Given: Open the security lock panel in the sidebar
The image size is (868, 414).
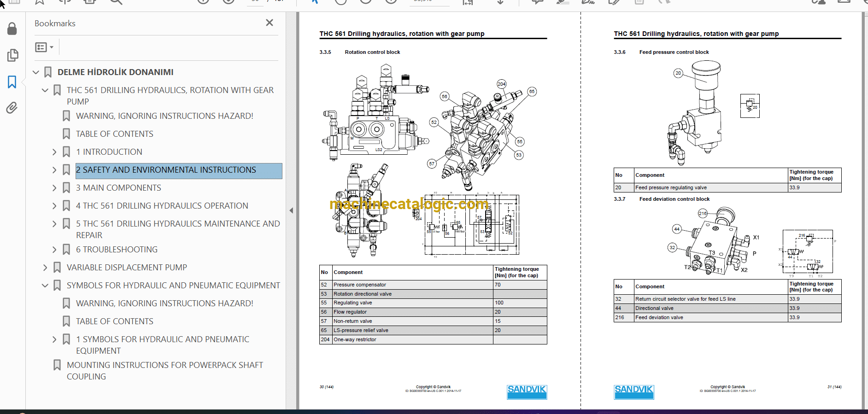Looking at the screenshot, I should click(12, 29).
